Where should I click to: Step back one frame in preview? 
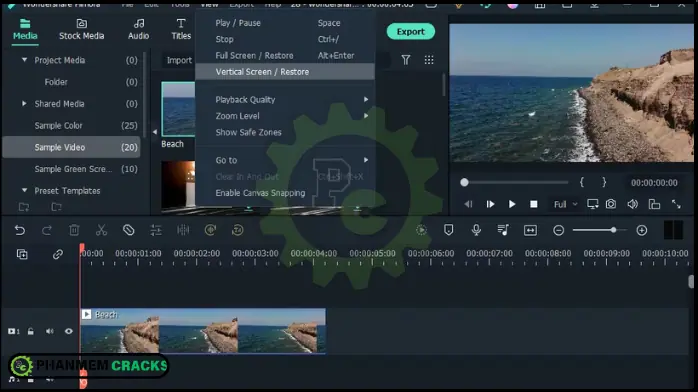point(468,204)
